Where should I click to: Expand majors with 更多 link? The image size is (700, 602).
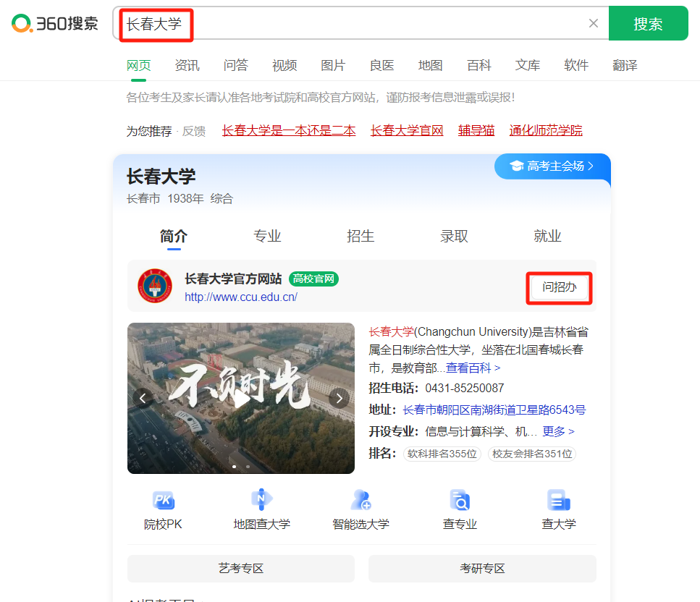559,431
